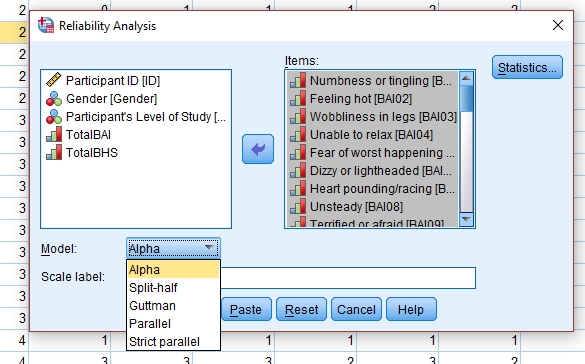Viewport: 585px width, 364px height.
Task: Choose Alpha from the Model list
Action: click(x=173, y=269)
